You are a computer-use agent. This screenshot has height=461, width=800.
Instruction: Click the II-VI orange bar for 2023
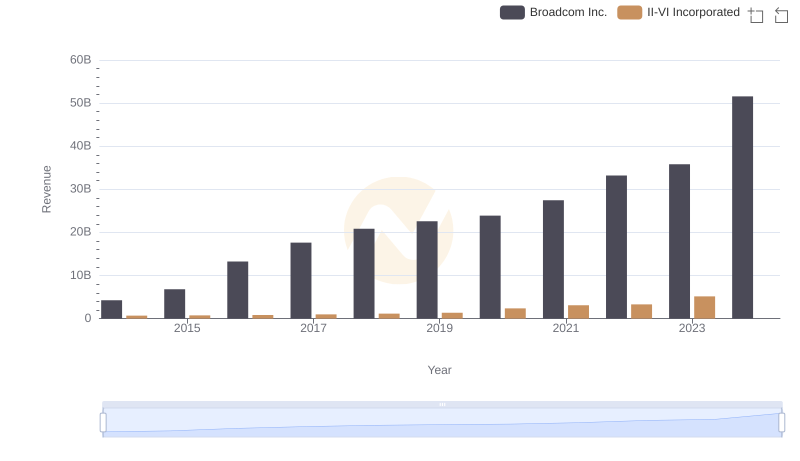coord(705,308)
